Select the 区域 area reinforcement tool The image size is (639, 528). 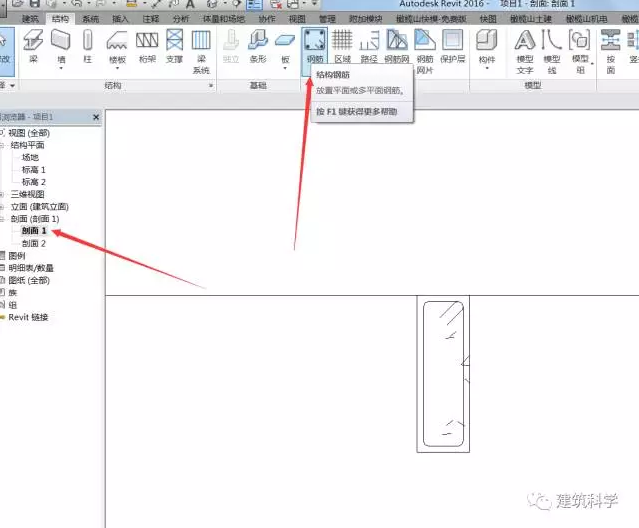point(342,46)
